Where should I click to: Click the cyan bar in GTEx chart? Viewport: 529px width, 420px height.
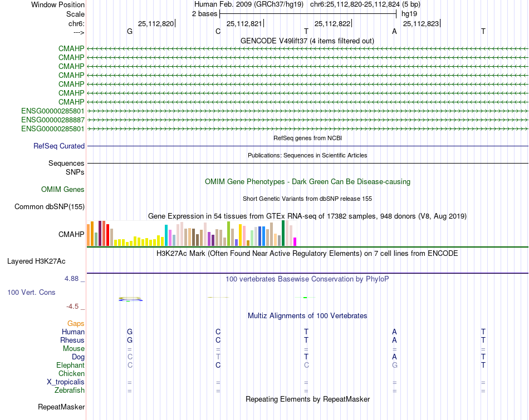[166, 235]
